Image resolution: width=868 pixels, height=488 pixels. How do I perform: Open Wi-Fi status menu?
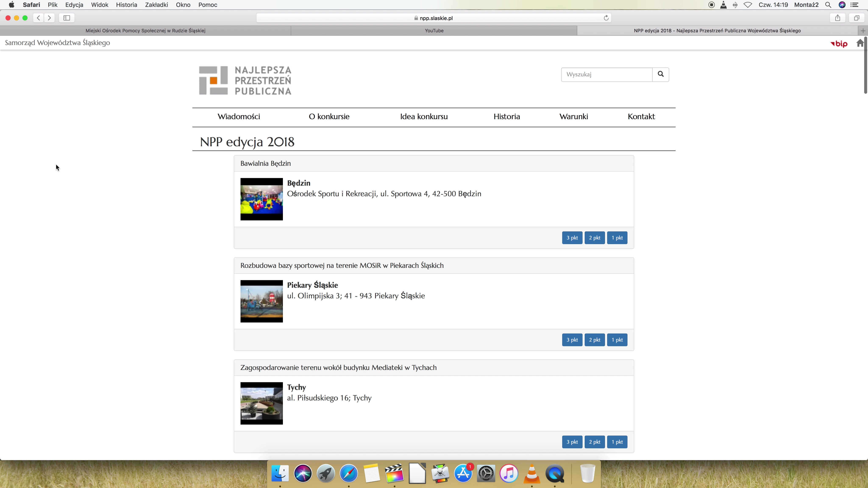tap(748, 5)
